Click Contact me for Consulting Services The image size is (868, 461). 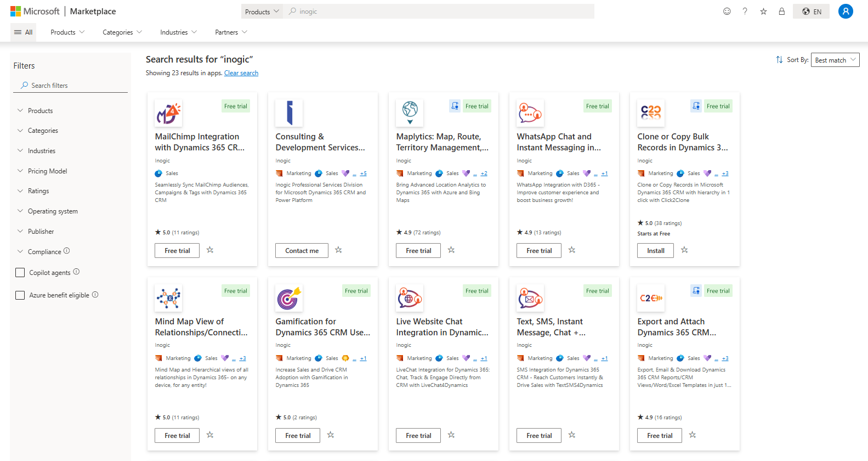302,251
